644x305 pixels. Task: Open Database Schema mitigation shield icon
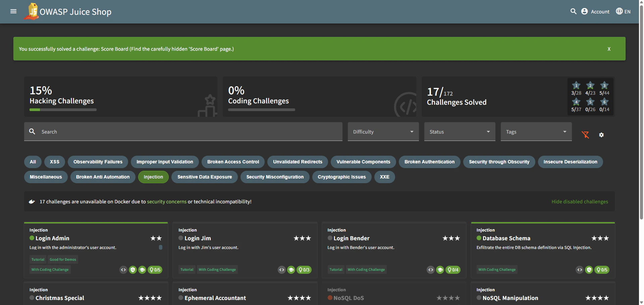pos(589,270)
